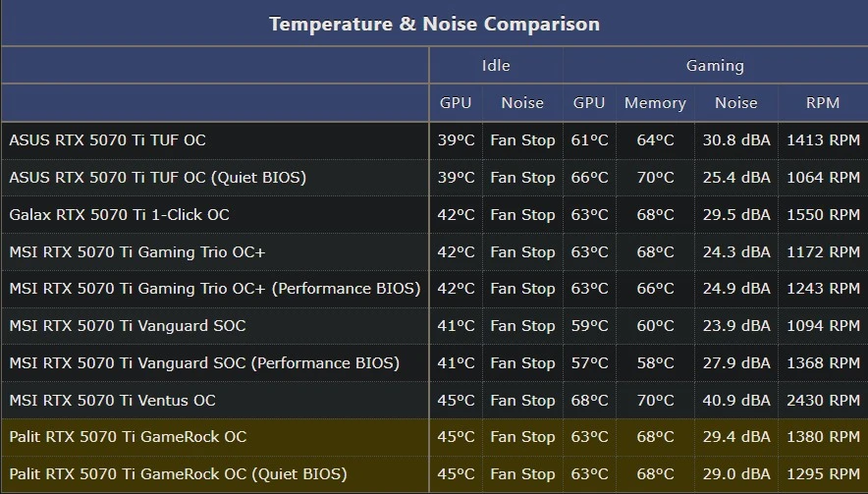Screen dimensions: 868x494
Task: Click the Memory column header
Action: [655, 103]
